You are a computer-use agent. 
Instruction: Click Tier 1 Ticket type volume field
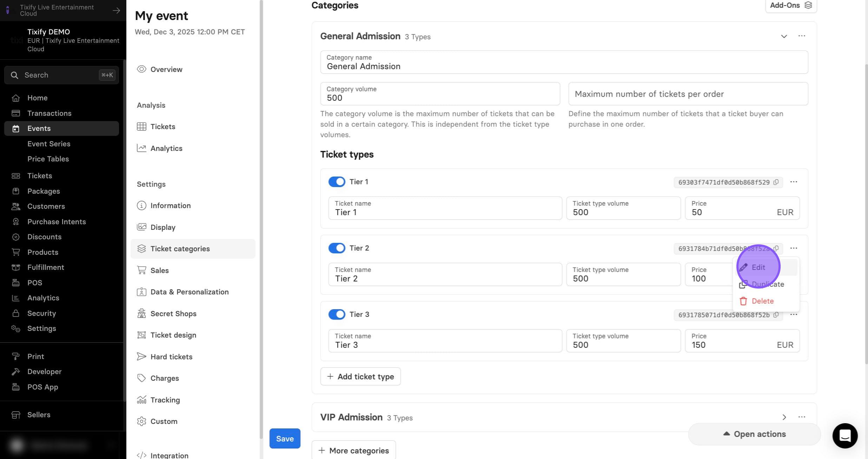623,208
